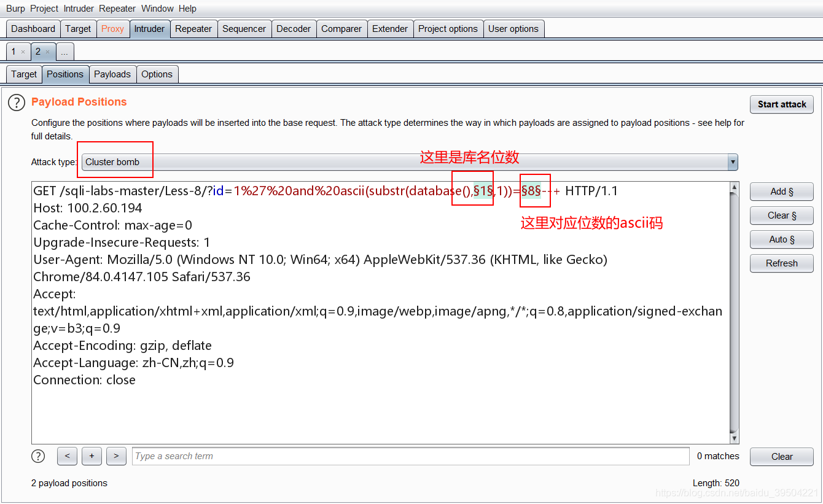Click the 2 payload positions status text

(x=69, y=483)
